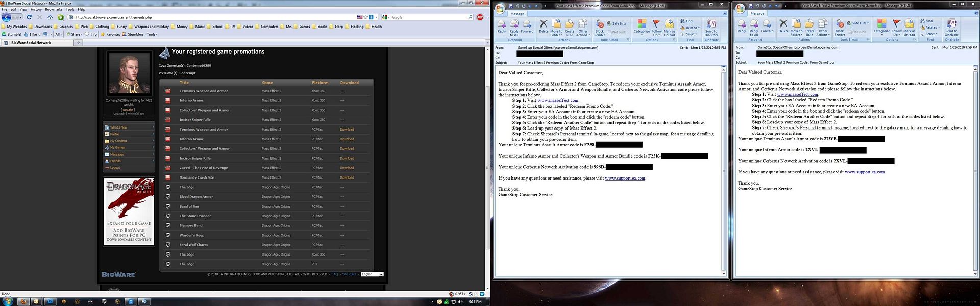Viewport: 980px width, 306px height.
Task: Open My Games in BioWare sidebar
Action: 117,147
